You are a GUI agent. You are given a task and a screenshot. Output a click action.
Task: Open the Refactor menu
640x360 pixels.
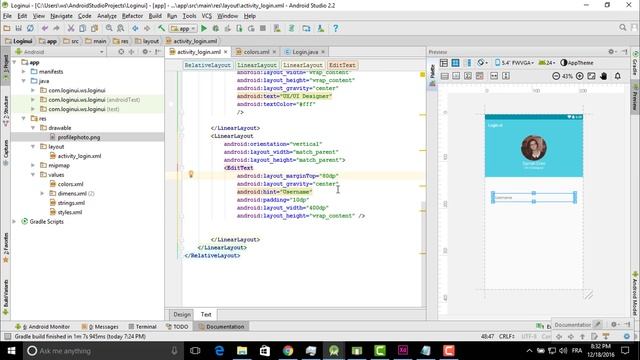click(132, 16)
